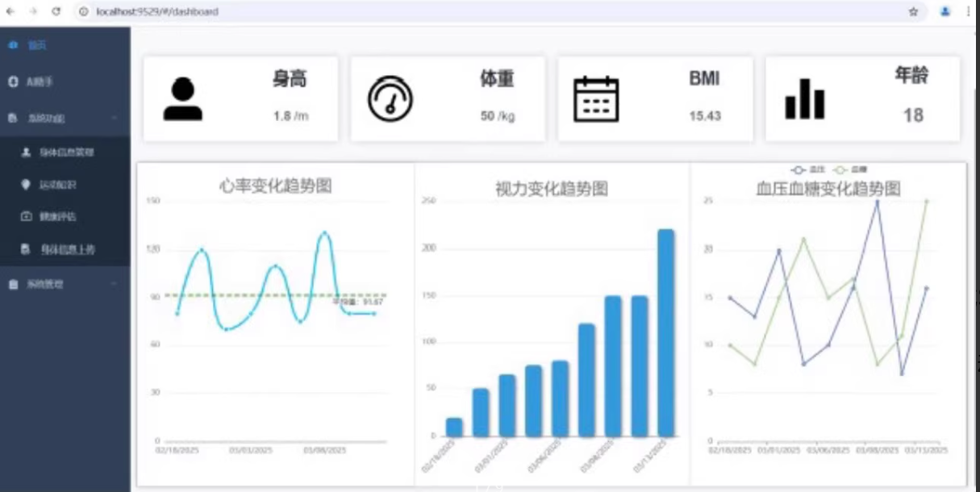Click the BMI card heading
980x492 pixels.
tap(704, 79)
